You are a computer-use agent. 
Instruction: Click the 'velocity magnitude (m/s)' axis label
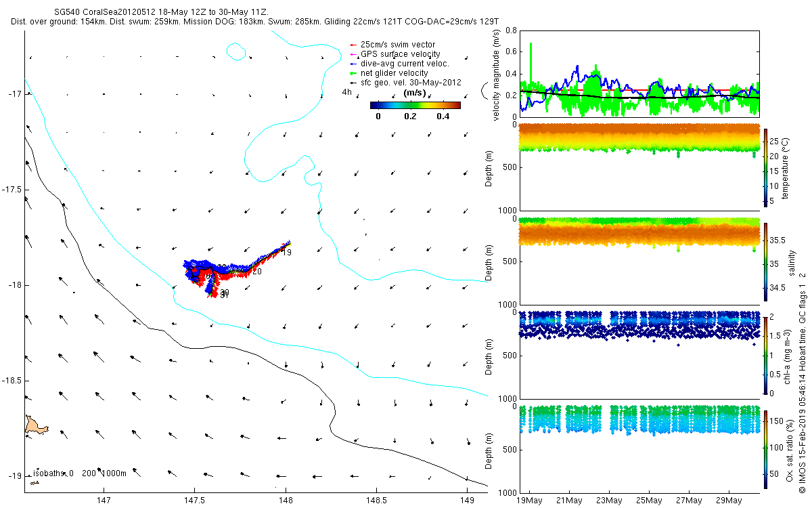(x=497, y=74)
